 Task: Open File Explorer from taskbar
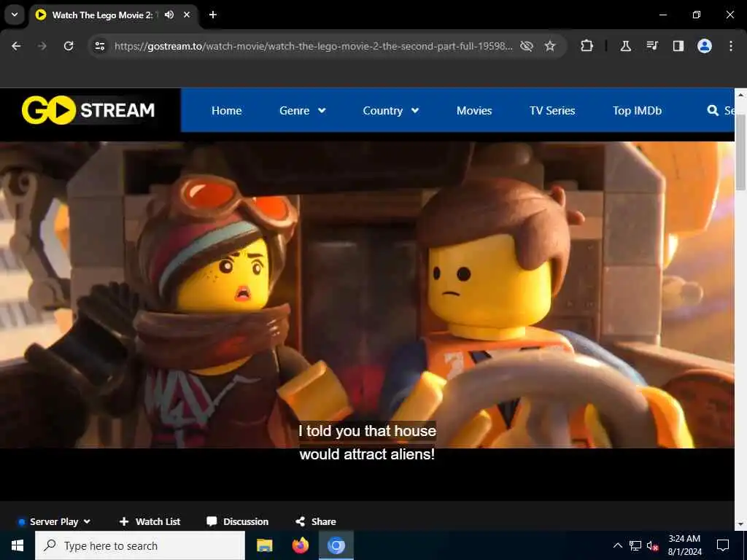[264, 545]
